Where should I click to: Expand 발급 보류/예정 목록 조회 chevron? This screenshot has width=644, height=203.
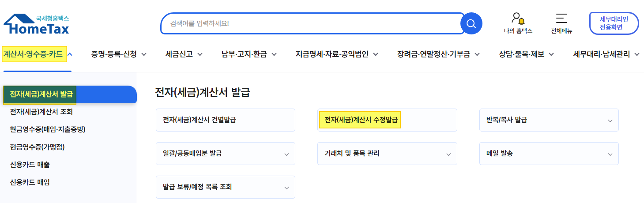[x=286, y=188]
